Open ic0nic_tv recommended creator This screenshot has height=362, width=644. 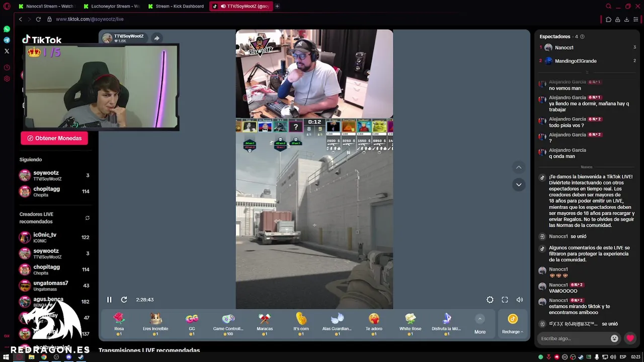click(x=54, y=237)
